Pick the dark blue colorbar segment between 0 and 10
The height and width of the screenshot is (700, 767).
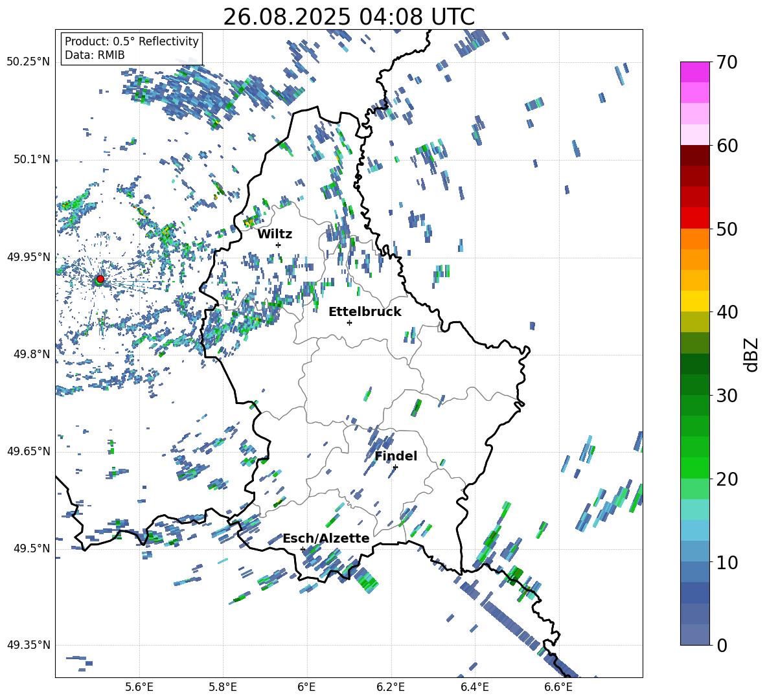[694, 593]
